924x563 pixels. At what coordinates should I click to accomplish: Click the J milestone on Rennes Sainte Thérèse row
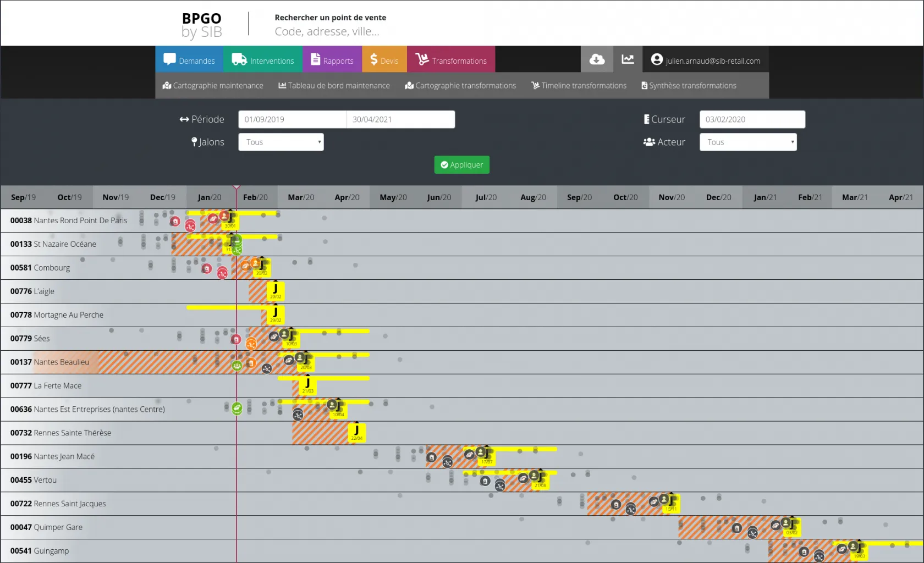pos(356,432)
